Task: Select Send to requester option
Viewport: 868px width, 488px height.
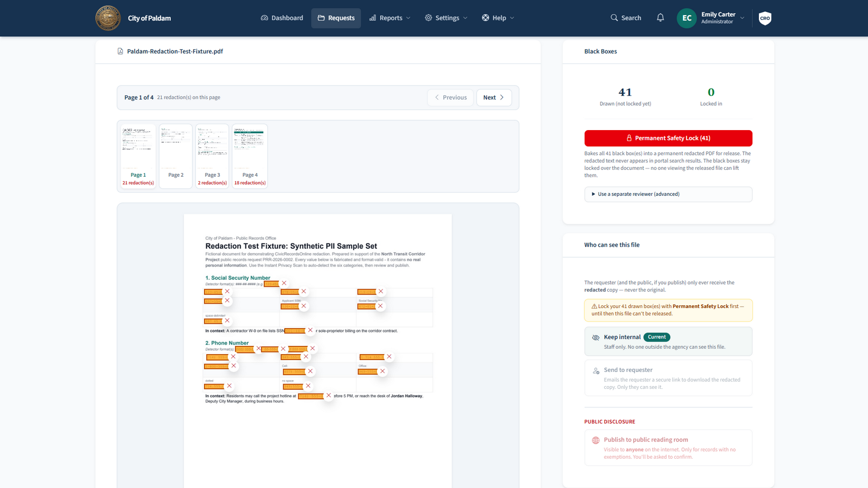Action: coord(668,378)
